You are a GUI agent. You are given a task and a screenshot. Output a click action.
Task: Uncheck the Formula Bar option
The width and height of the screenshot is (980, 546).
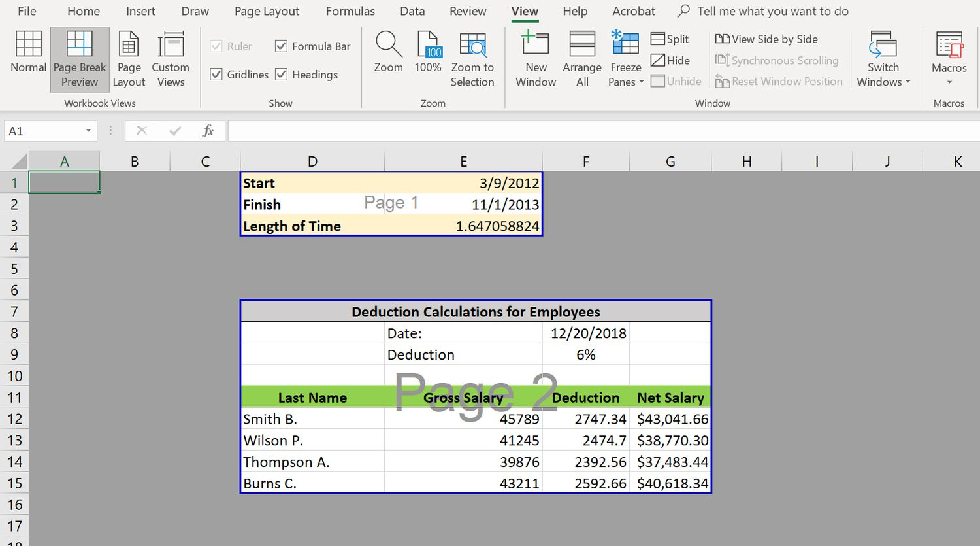(281, 46)
